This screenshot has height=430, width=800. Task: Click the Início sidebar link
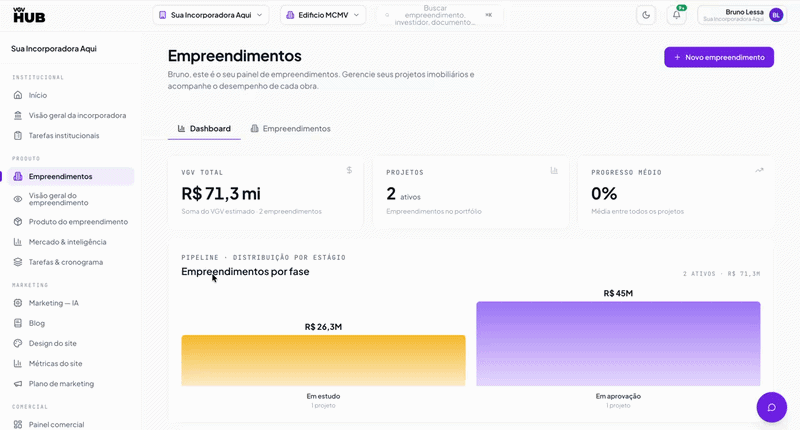pyautogui.click(x=70, y=95)
